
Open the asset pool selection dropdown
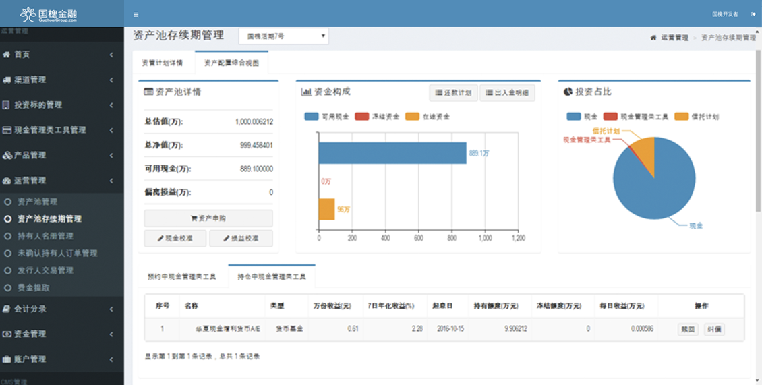(283, 36)
